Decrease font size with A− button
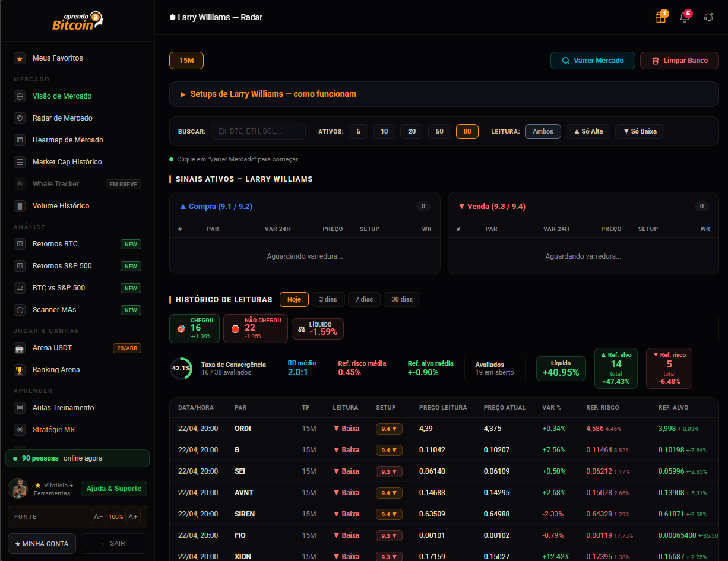Image resolution: width=728 pixels, height=561 pixels. pyautogui.click(x=99, y=516)
